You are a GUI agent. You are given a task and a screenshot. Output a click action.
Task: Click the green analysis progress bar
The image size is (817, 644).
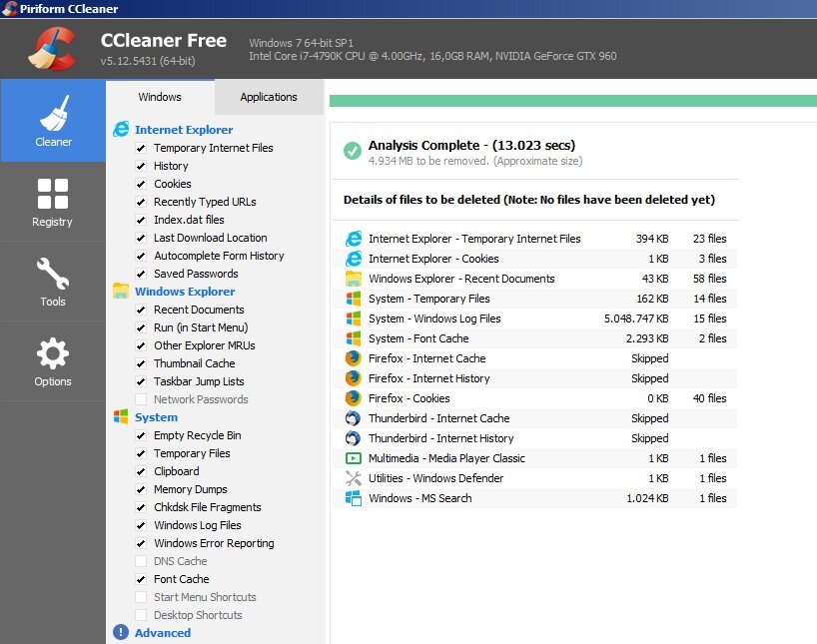pos(573,101)
